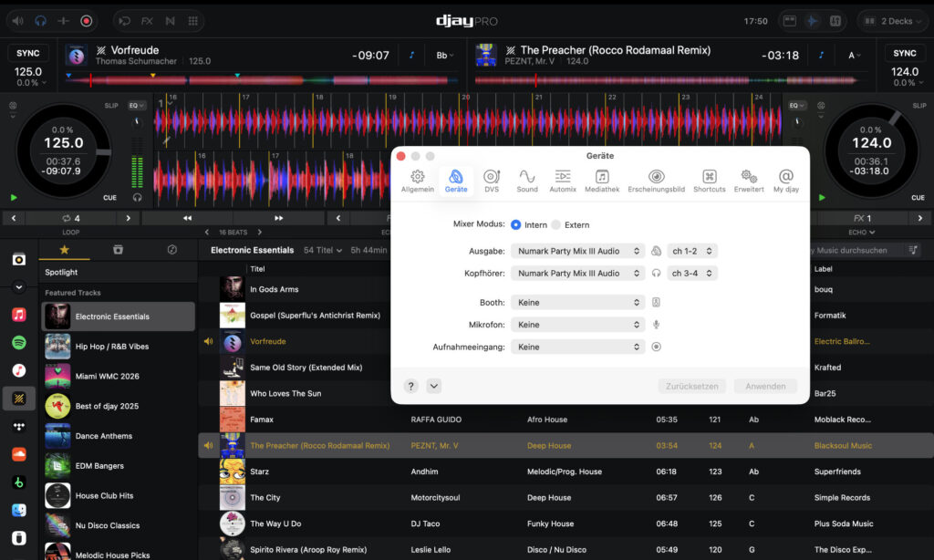Open the Mikrofon device dropdown
This screenshot has height=560, width=934.
(x=577, y=324)
